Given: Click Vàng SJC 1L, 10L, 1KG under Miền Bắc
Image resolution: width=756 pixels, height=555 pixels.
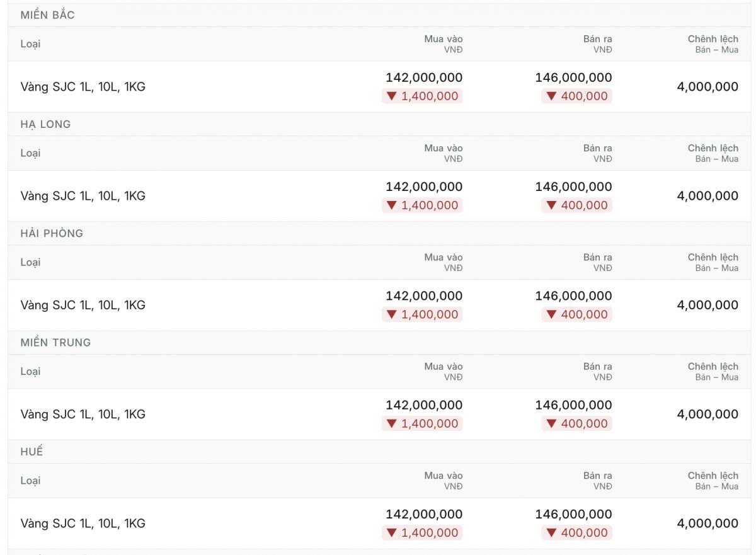Looking at the screenshot, I should click(x=83, y=87).
